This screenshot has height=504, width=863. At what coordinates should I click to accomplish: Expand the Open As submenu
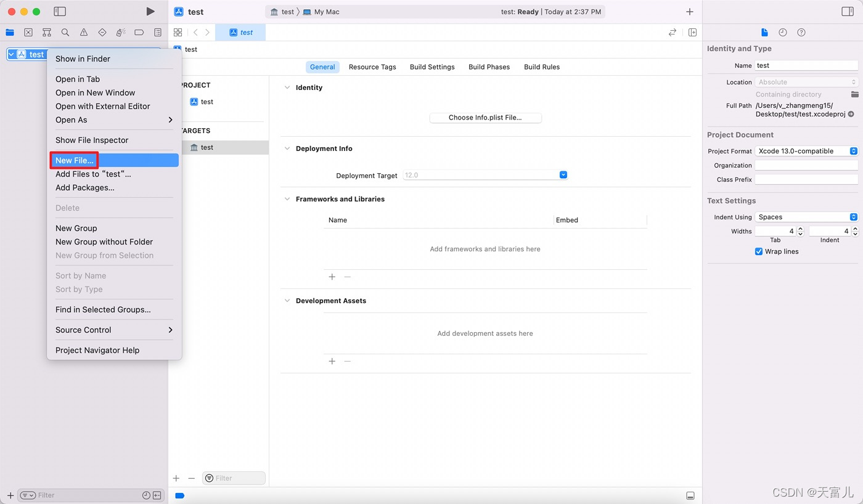[x=114, y=120]
